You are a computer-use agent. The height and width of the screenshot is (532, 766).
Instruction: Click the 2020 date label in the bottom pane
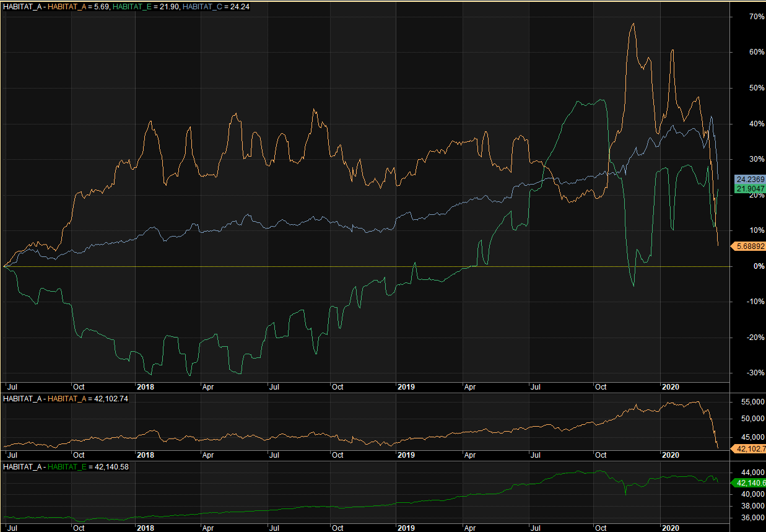coord(671,528)
